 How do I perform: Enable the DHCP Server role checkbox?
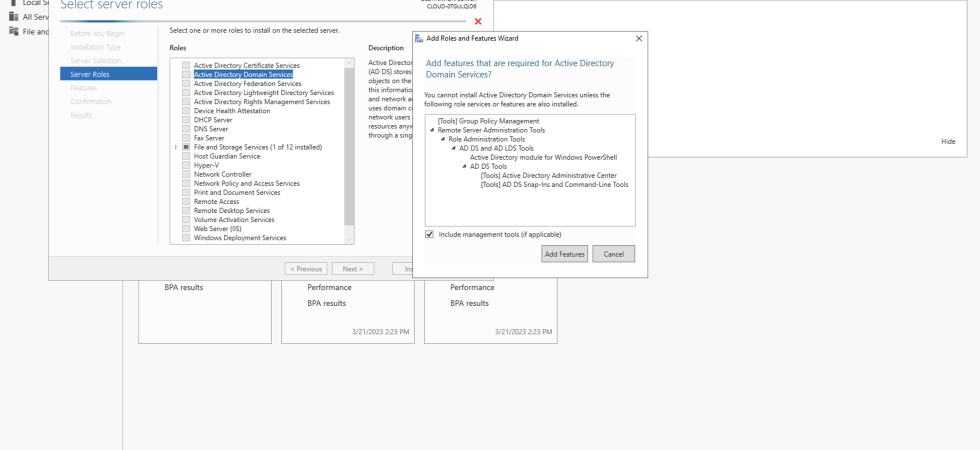[186, 119]
